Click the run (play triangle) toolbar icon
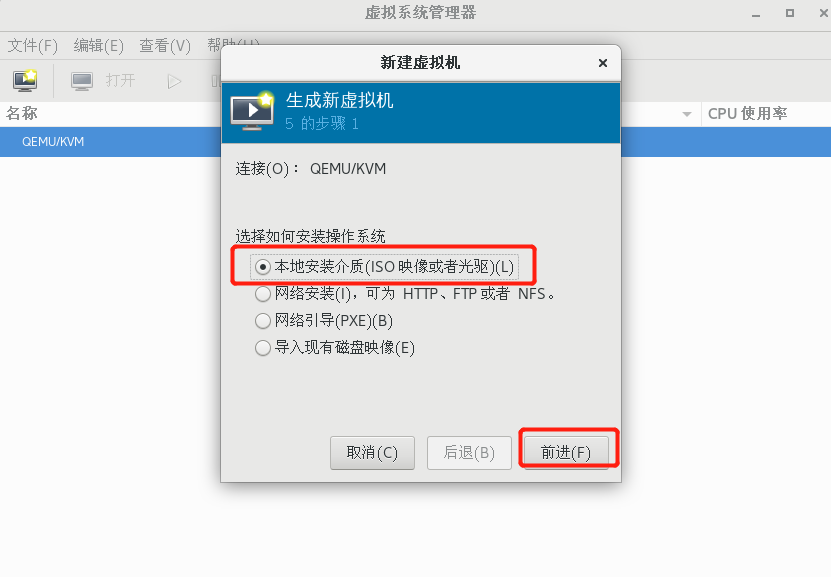 174,82
